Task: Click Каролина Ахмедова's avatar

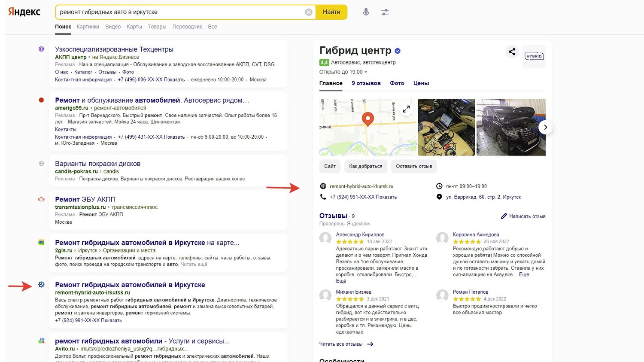Action: coord(442,238)
